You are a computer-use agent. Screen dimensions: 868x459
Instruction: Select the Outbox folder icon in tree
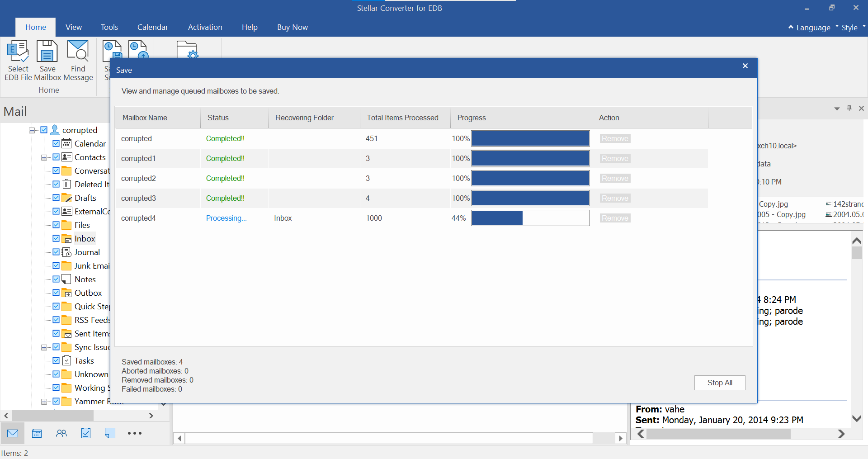pyautogui.click(x=66, y=293)
